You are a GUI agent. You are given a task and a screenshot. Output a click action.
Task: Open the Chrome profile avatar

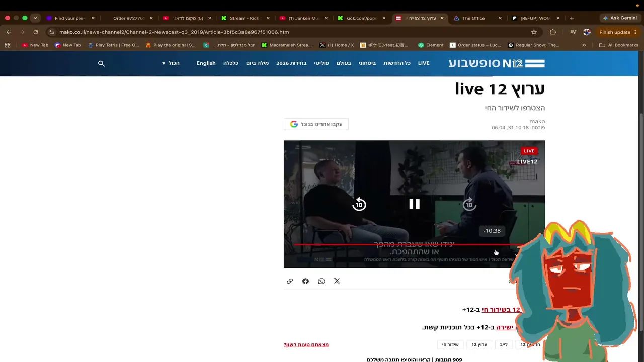587,32
